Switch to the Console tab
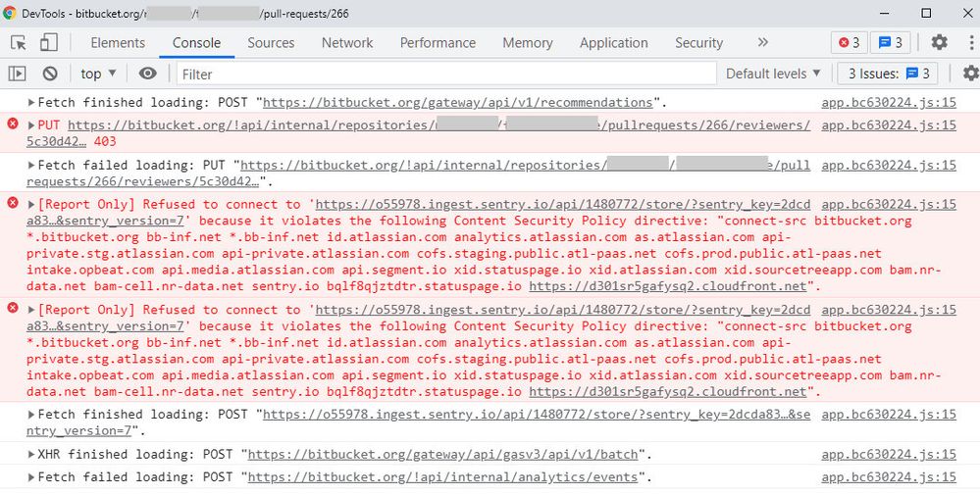Viewport: 980px width, 496px height. point(196,42)
